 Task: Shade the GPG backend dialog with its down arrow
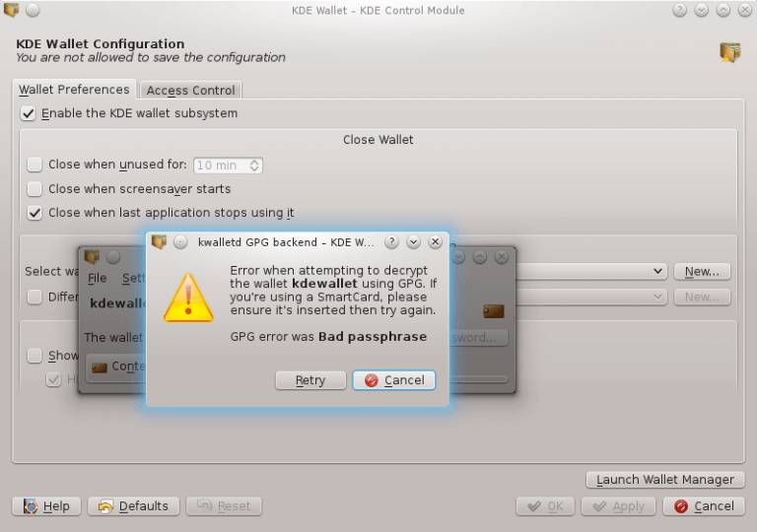(413, 241)
